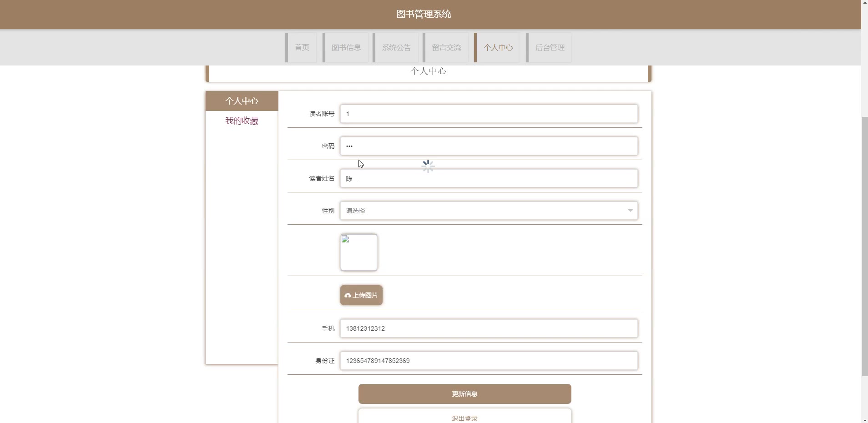Image resolution: width=868 pixels, height=423 pixels.
Task: Click the 个人中心 page heading text
Action: click(429, 71)
